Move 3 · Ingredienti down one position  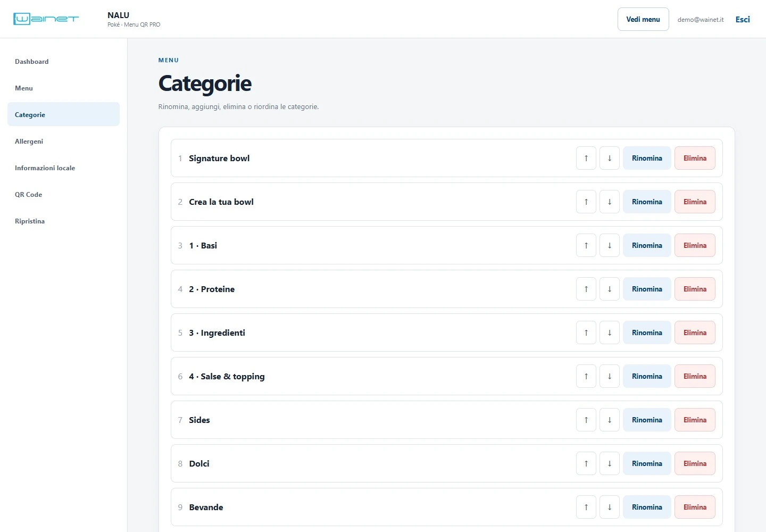610,332
